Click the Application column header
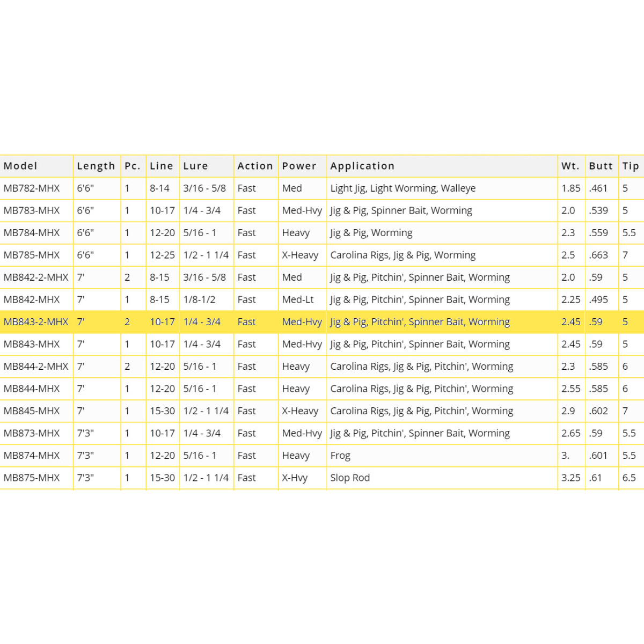644x644 pixels. click(362, 166)
